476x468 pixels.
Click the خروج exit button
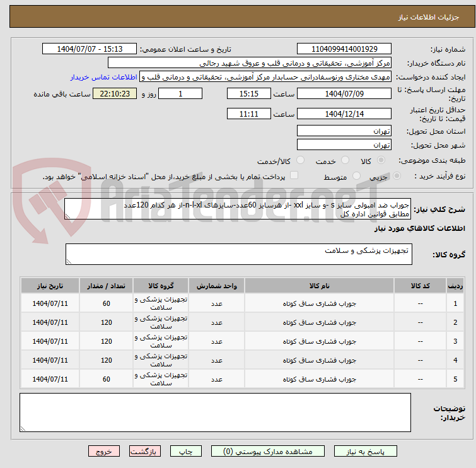(104, 452)
